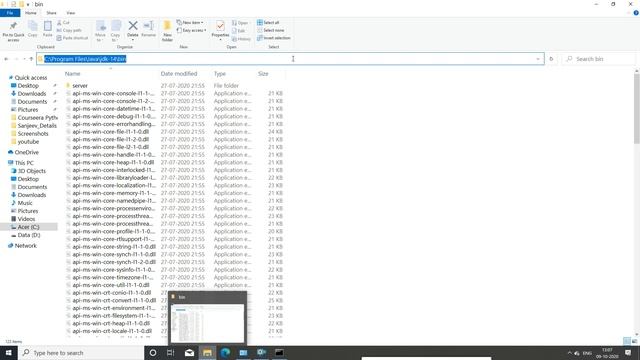Open the Mail app from taskbar

click(189, 353)
